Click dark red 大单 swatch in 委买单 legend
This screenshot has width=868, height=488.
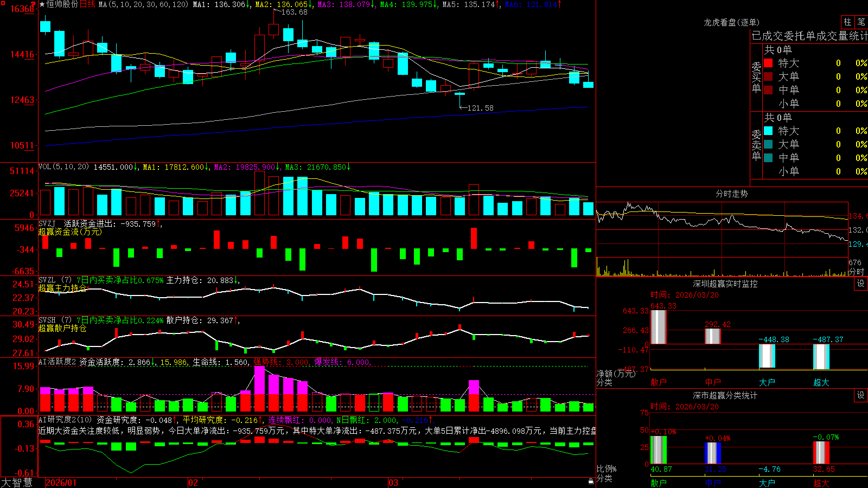[x=768, y=76]
